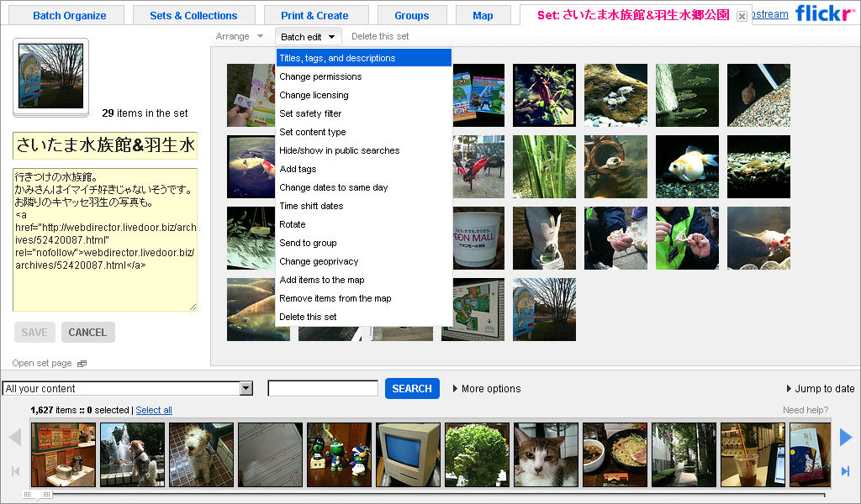Select the white cat photo in filmstrip
Viewport: 861px width, 504px height.
click(546, 454)
